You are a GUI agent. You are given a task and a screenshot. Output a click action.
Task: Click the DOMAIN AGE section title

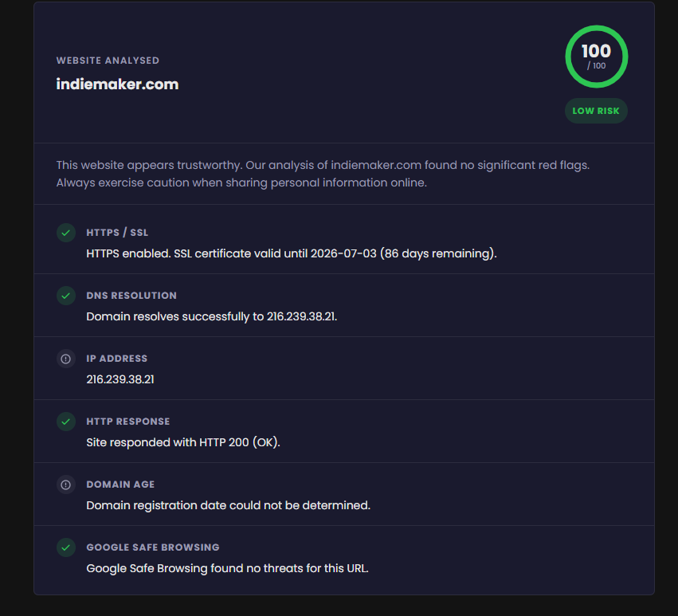120,485
